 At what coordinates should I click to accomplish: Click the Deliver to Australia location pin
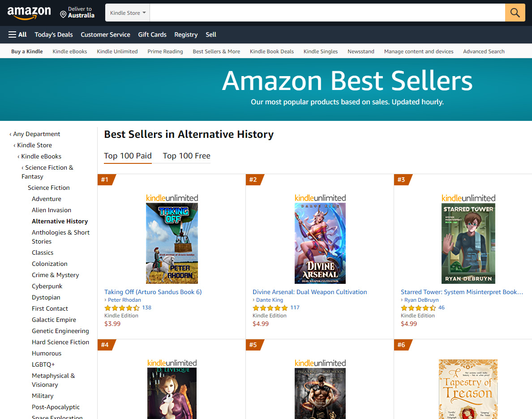click(63, 14)
